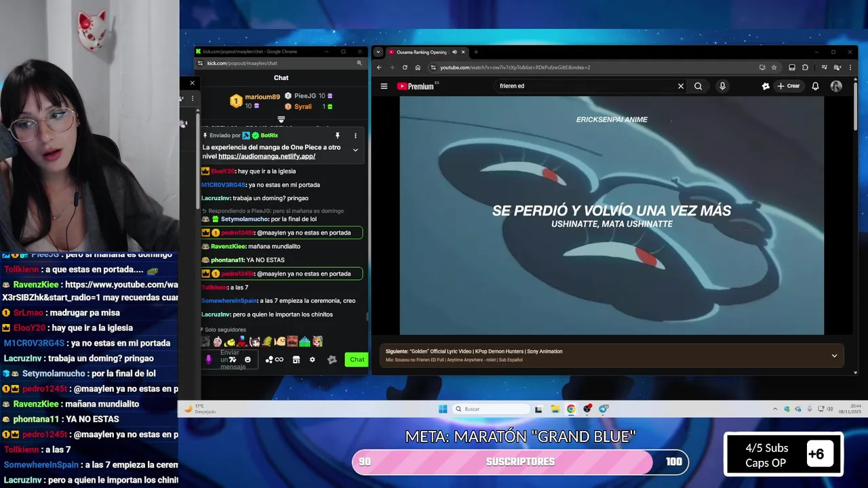Run YouTube search with magnifier button
The width and height of the screenshot is (868, 488).
[x=698, y=86]
